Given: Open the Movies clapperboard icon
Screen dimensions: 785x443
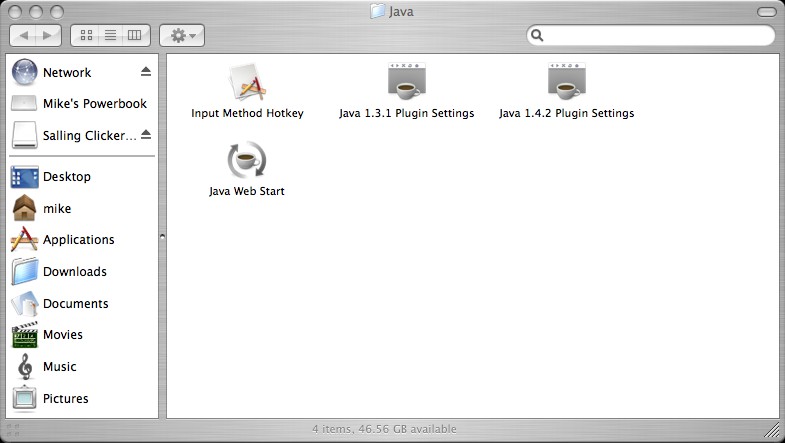Looking at the screenshot, I should (25, 334).
